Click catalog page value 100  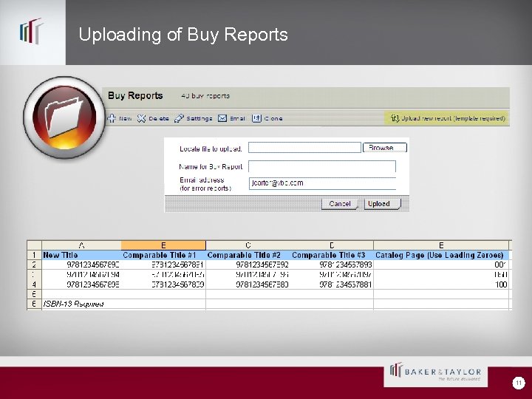pyautogui.click(x=441, y=284)
